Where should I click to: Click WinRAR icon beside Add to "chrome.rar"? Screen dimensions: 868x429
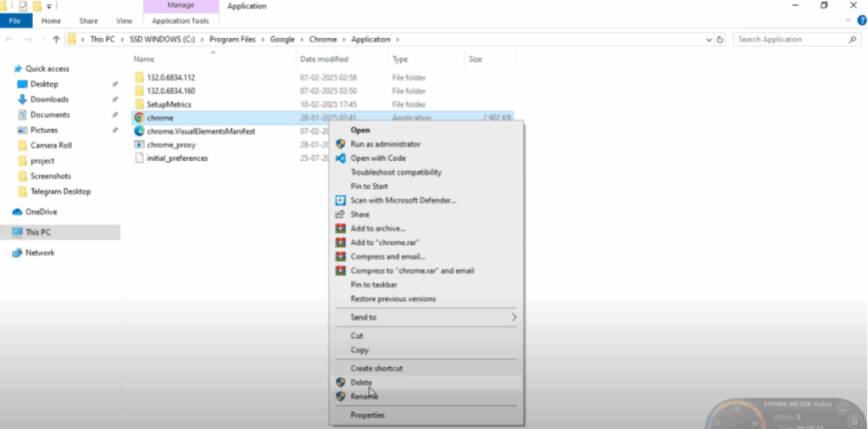tap(341, 242)
